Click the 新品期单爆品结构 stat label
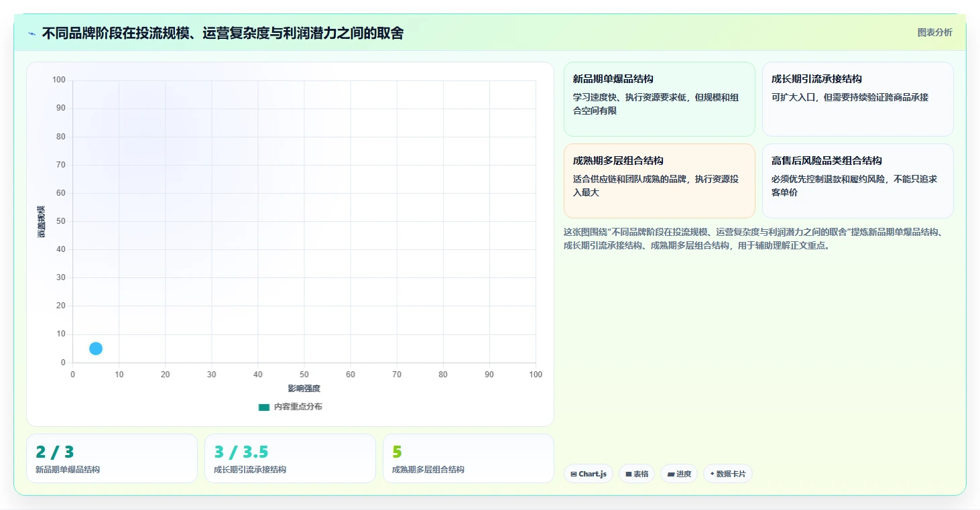Screen dimensions: 980x510 [68, 470]
